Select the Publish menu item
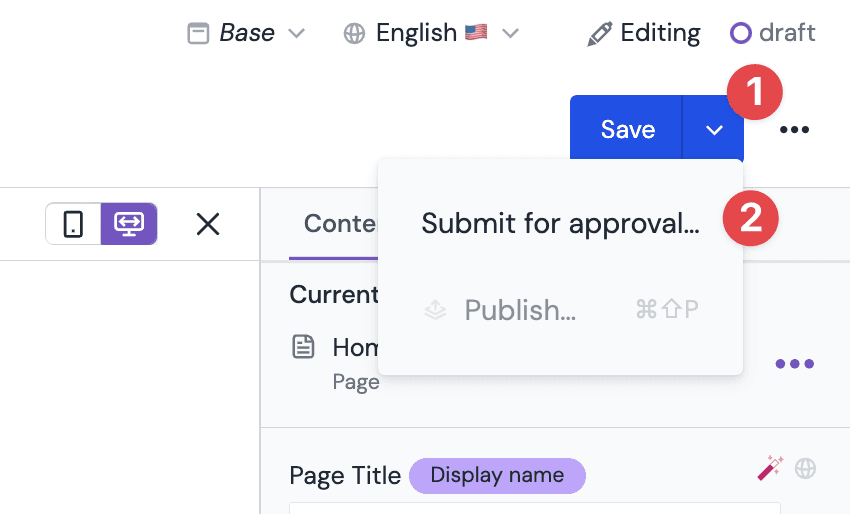Viewport: 850px width, 514px height. 560,310
